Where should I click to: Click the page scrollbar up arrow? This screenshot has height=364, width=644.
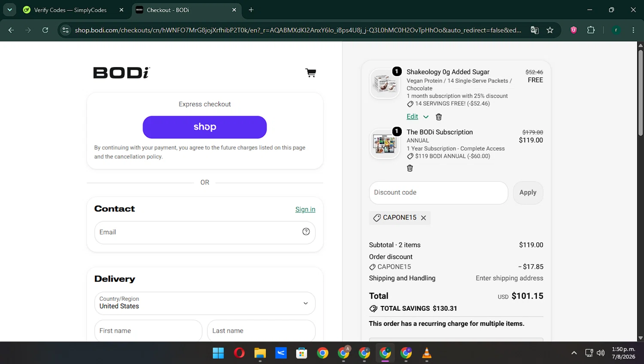coord(641,45)
